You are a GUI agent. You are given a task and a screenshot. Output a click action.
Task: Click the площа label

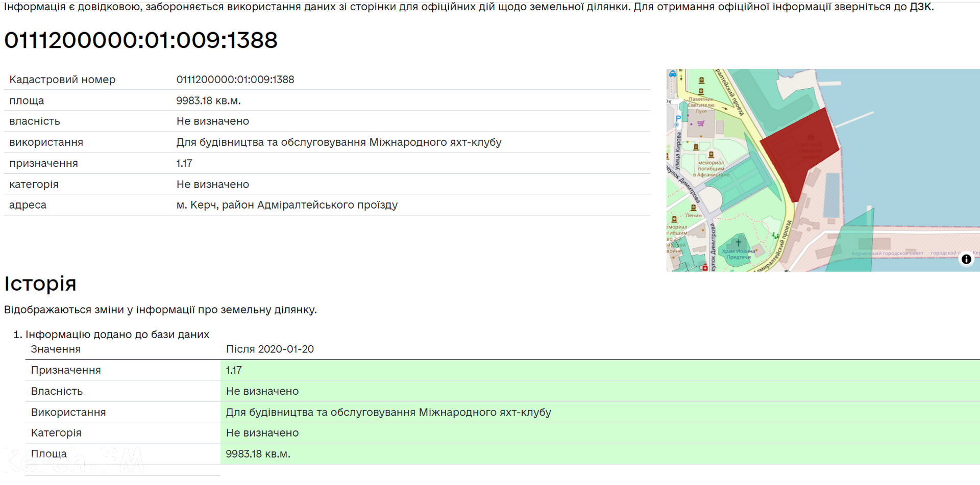(27, 100)
